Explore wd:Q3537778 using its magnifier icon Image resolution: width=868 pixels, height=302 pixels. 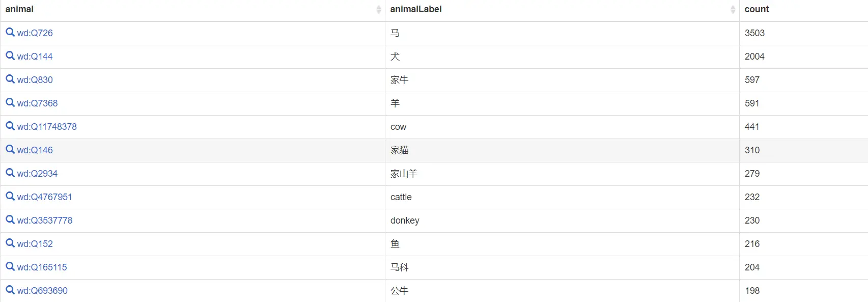(x=10, y=220)
